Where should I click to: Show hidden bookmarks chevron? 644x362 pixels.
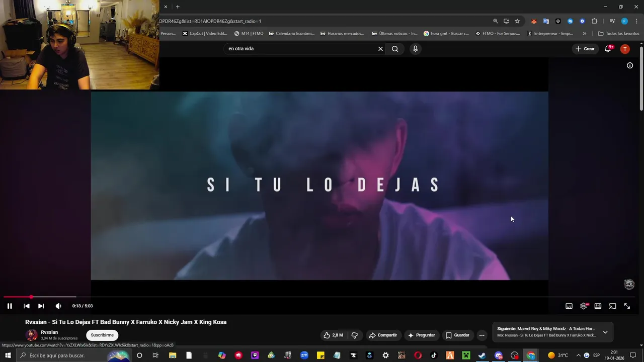(584, 34)
